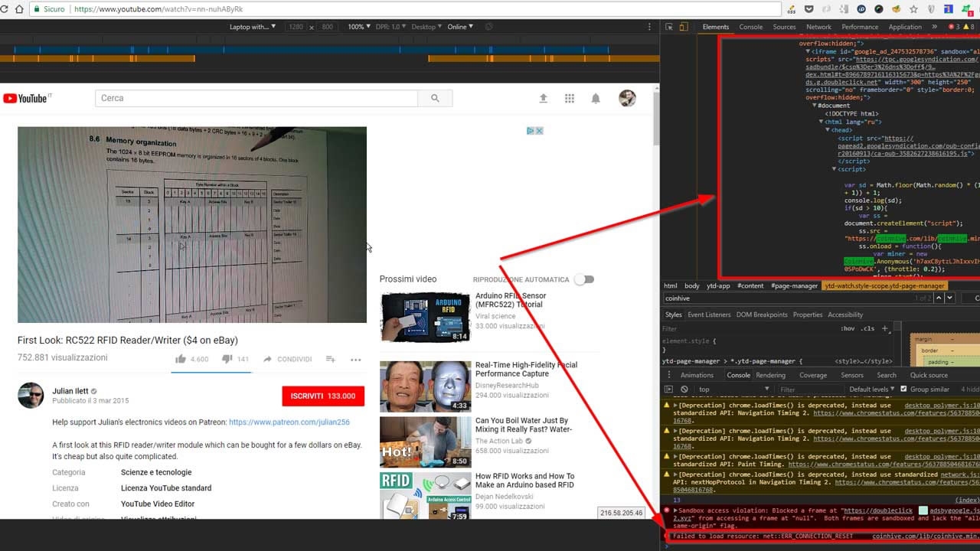This screenshot has width=980, height=551.
Task: Click the red ISCRIVITI subscribe button
Action: click(x=323, y=396)
